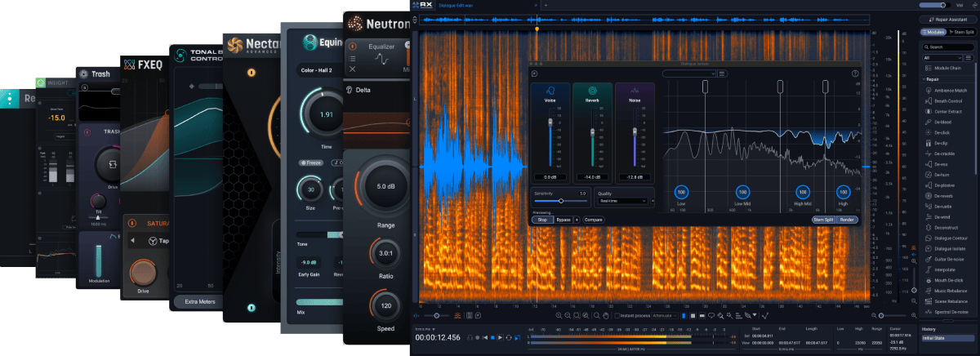Click the help question mark icon
This screenshot has width=980, height=356.
855,73
